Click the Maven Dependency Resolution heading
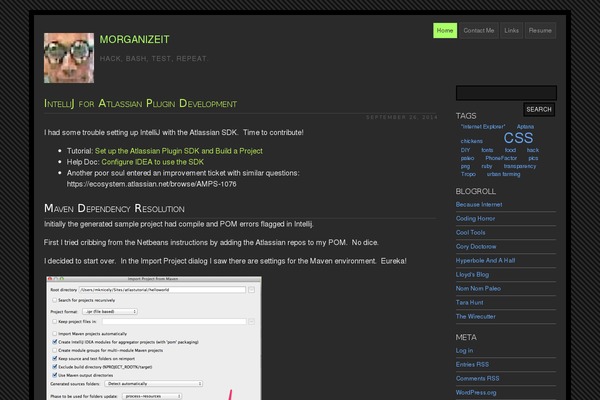This screenshot has width=600, height=400. pyautogui.click(x=114, y=209)
